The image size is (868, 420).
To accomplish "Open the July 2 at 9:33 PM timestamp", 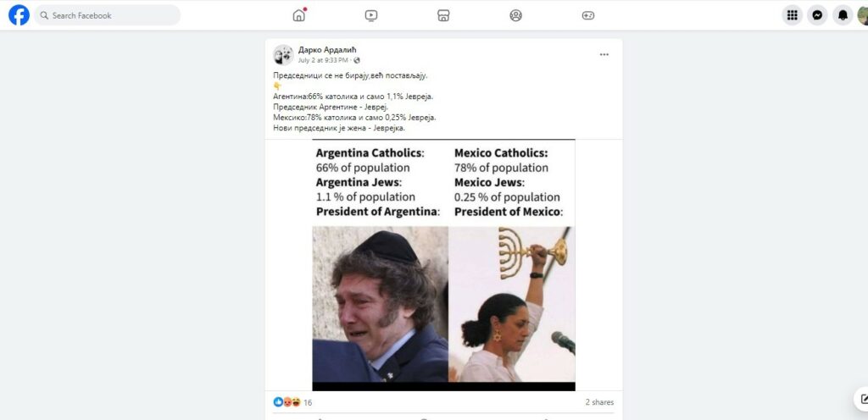I will tap(324, 60).
